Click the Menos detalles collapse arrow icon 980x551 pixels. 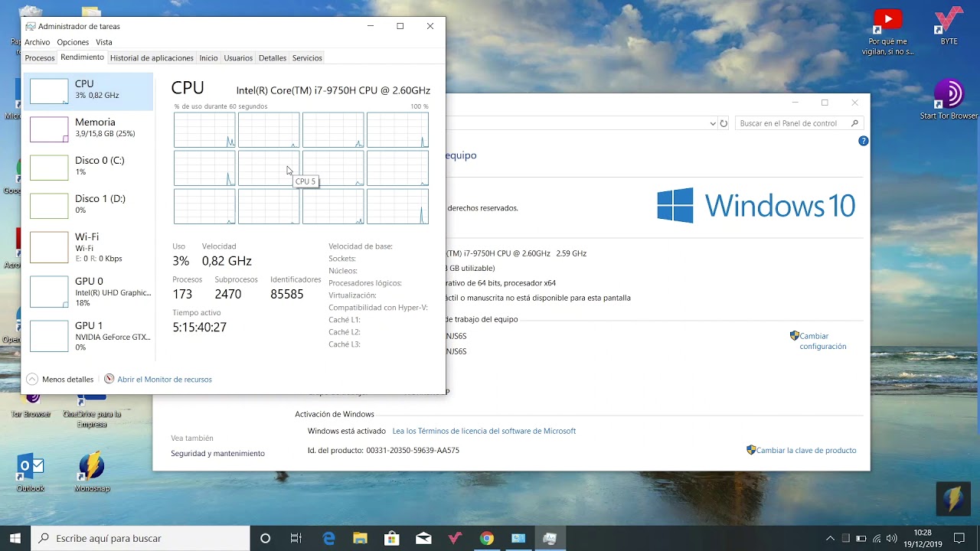pos(32,379)
